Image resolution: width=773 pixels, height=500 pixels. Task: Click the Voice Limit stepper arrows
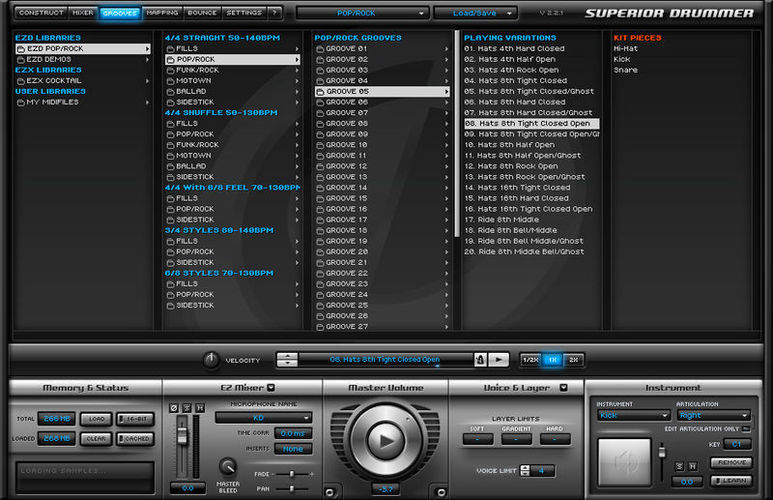(x=525, y=470)
